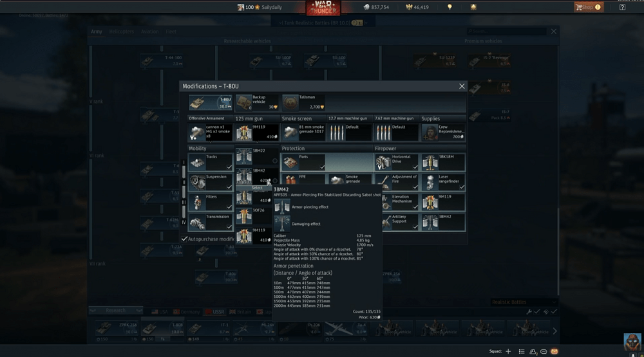The image size is (644, 357).
Task: Click the search field in research window
Action: point(506,31)
